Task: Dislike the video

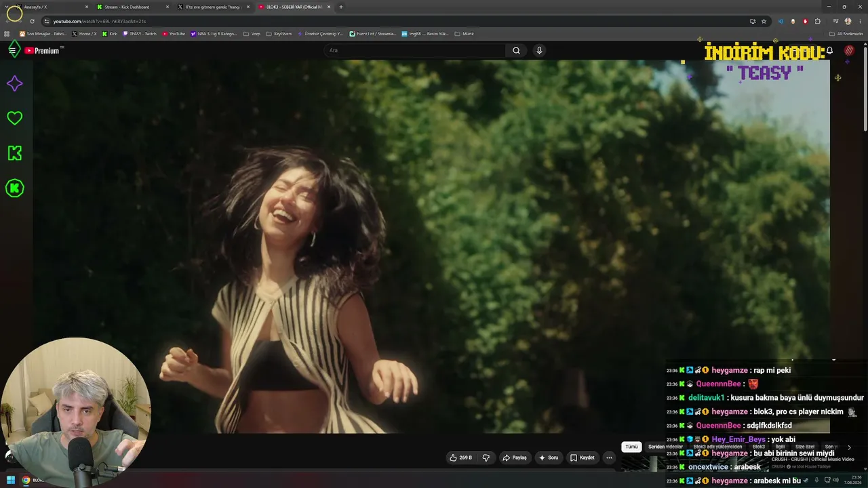Action: (486, 457)
